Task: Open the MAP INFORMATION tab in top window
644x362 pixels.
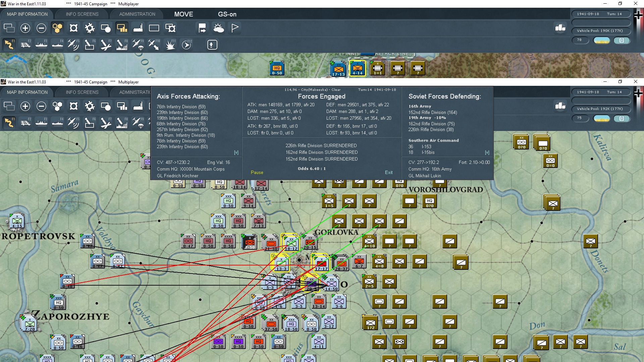Action: [x=27, y=14]
